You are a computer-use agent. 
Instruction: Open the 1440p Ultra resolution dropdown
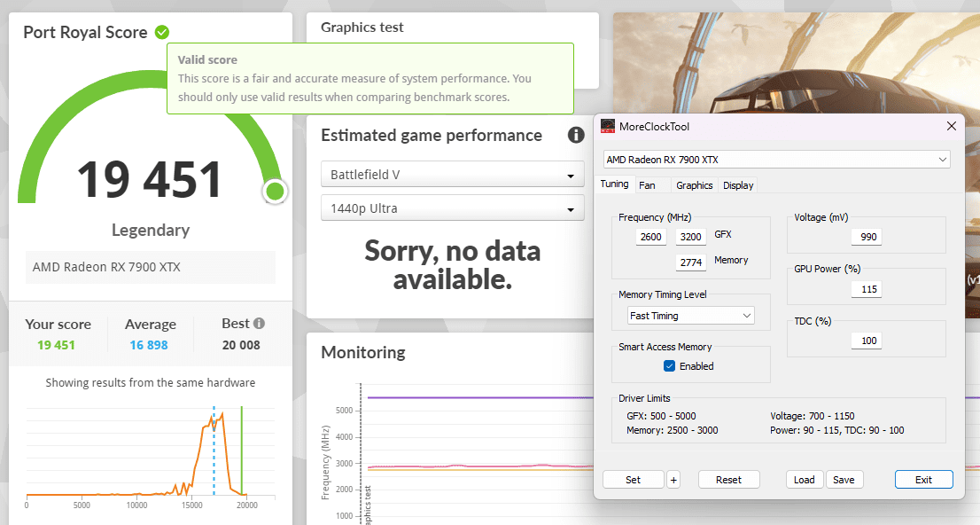453,208
